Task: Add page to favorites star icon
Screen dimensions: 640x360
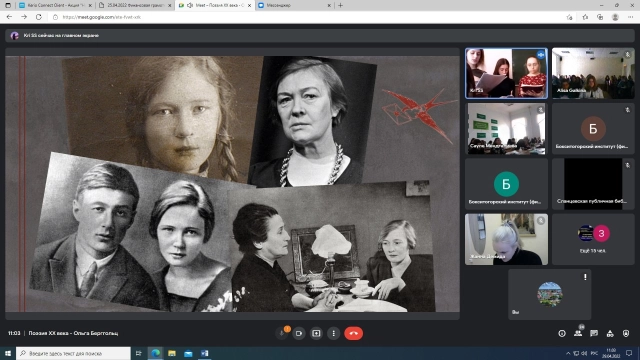Action: [569, 17]
